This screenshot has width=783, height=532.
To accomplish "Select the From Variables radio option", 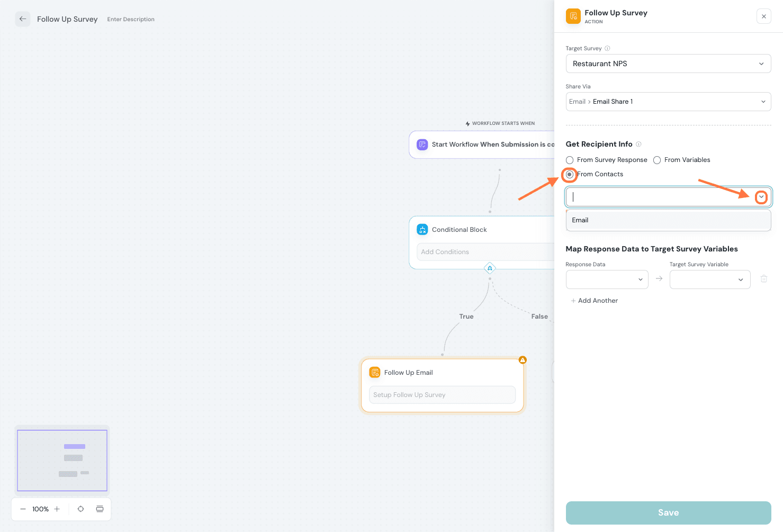I will 657,160.
